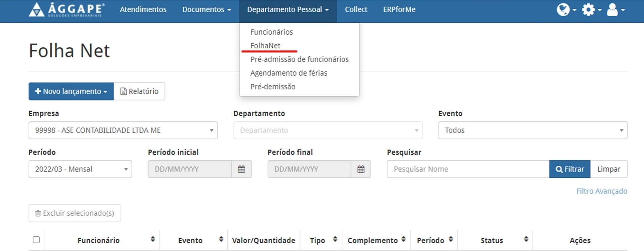Viewport: 644px width, 251px height.
Task: Sort table by Evento column arrows
Action: (x=221, y=239)
